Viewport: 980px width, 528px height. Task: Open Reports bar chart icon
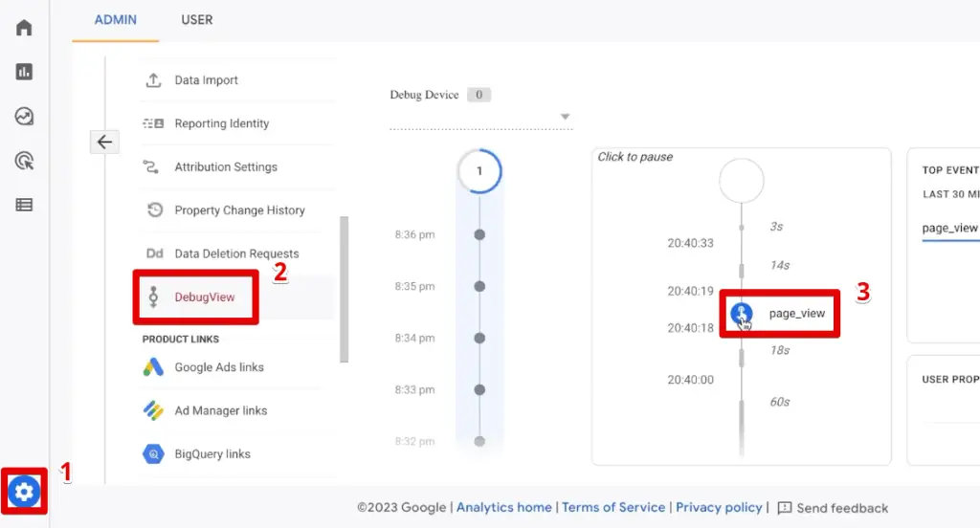(x=24, y=72)
